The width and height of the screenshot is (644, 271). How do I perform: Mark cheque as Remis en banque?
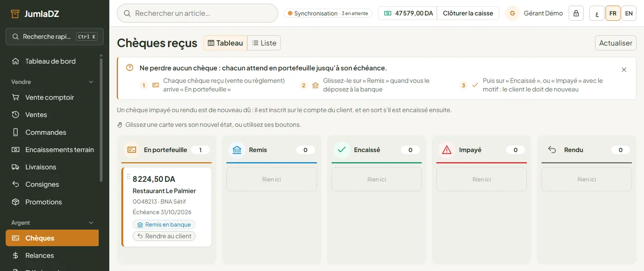164,225
